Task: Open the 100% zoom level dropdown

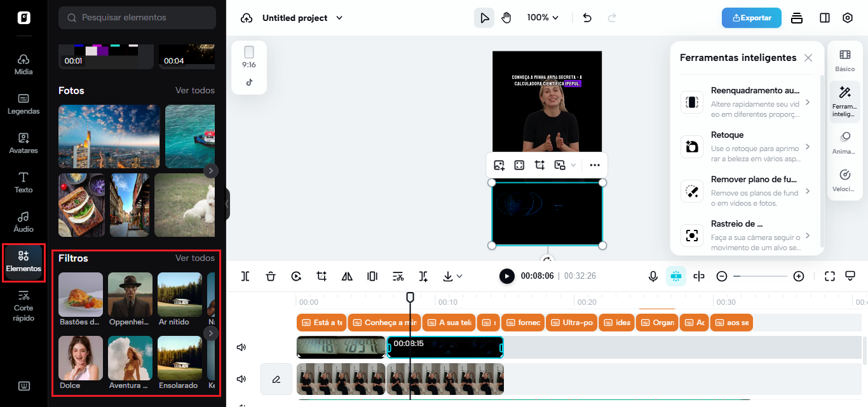Action: pyautogui.click(x=543, y=18)
